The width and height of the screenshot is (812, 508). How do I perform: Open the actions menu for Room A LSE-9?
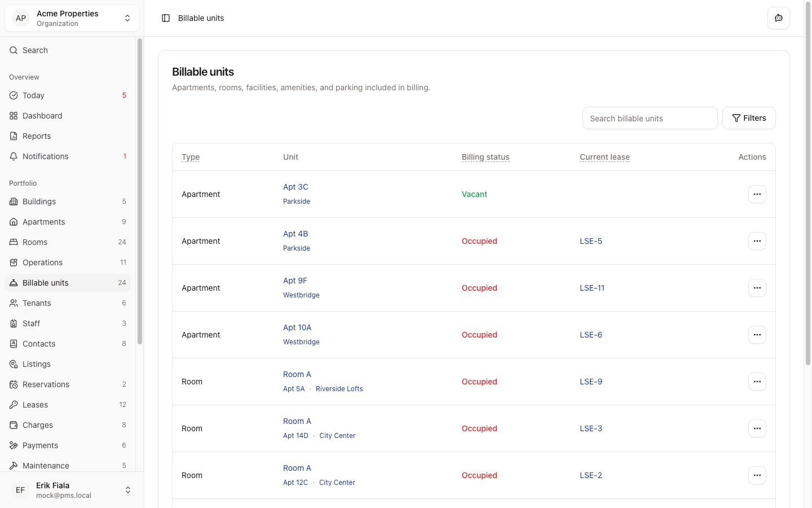tap(757, 382)
